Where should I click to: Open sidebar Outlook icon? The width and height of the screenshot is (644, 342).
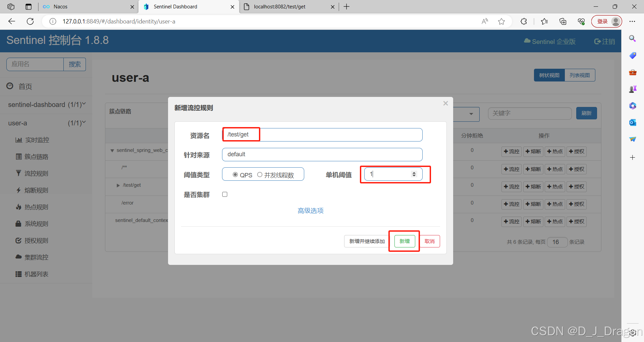coord(633,122)
